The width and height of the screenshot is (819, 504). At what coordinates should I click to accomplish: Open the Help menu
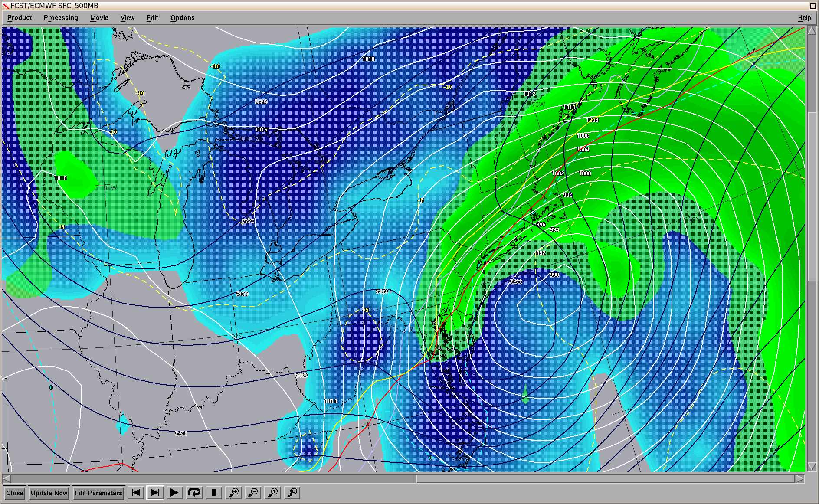[x=804, y=18]
